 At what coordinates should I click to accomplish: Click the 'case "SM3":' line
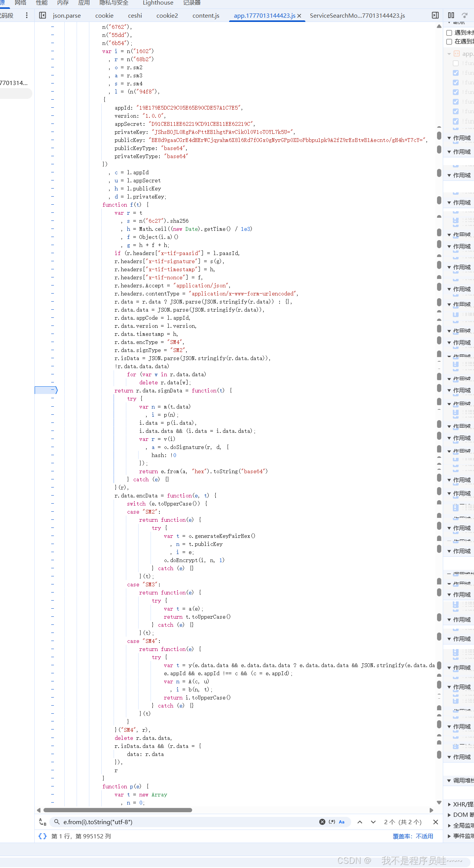[x=144, y=584]
